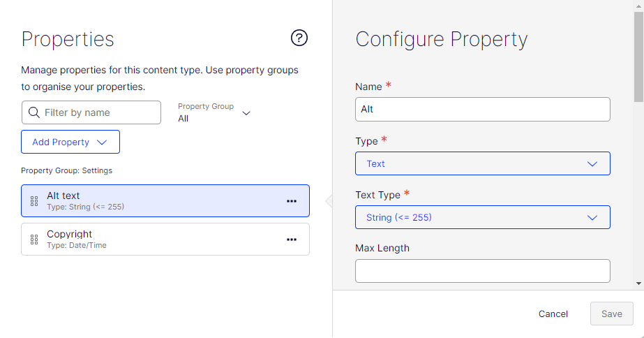Image resolution: width=644 pixels, height=338 pixels.
Task: Edit the Name field containing Alt
Action: tap(483, 110)
